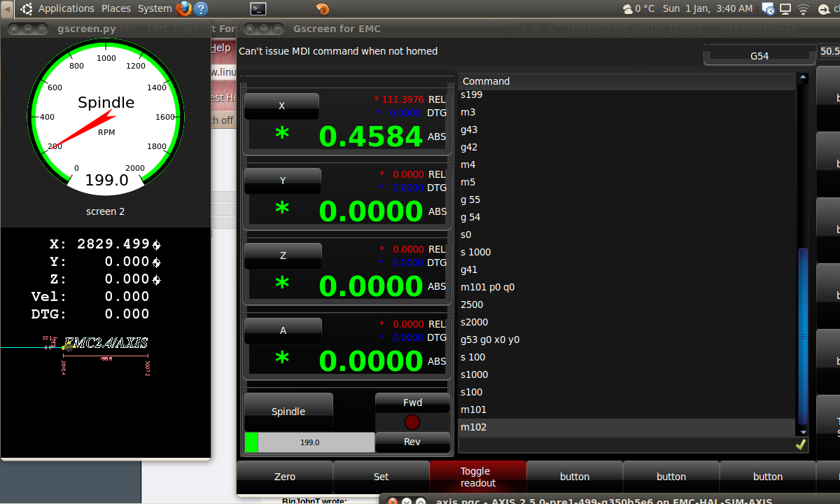Image resolution: width=840 pixels, height=504 pixels.
Task: Open the wireless network indicator
Action: (804, 8)
